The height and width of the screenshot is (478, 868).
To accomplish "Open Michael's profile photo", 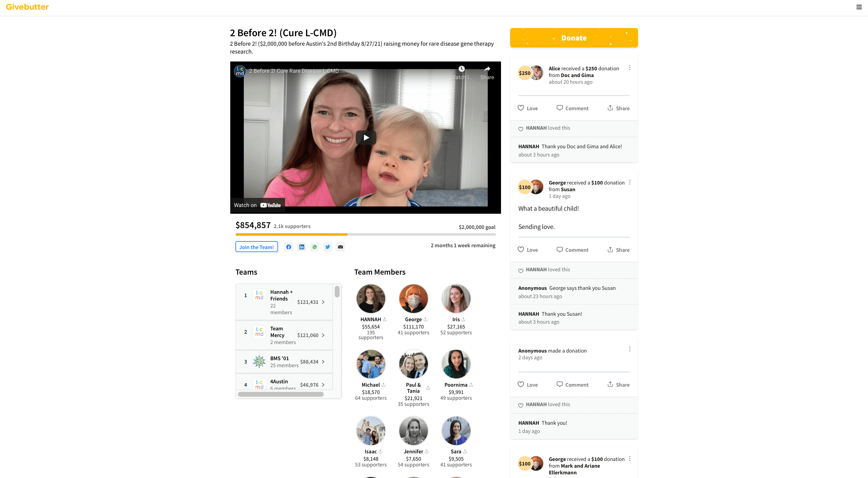I will [x=371, y=364].
